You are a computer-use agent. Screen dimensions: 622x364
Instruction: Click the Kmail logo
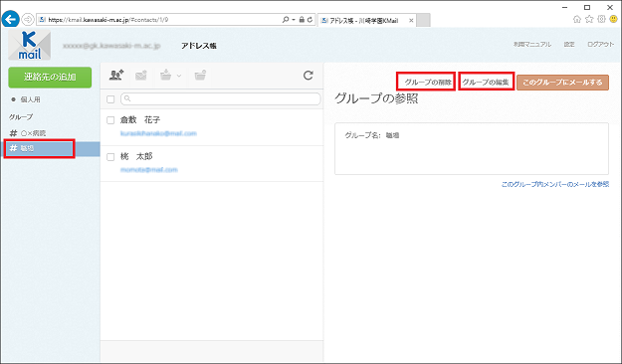point(29,45)
